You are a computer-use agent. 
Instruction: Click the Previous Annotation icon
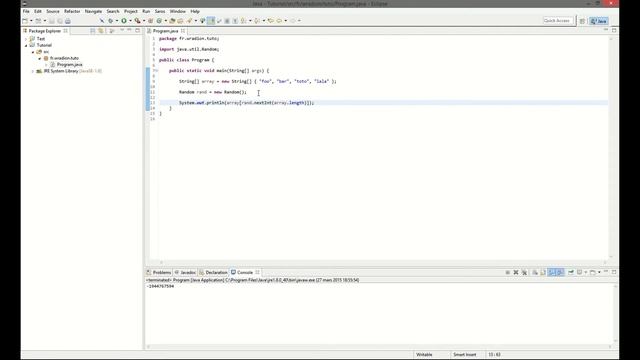pos(257,21)
